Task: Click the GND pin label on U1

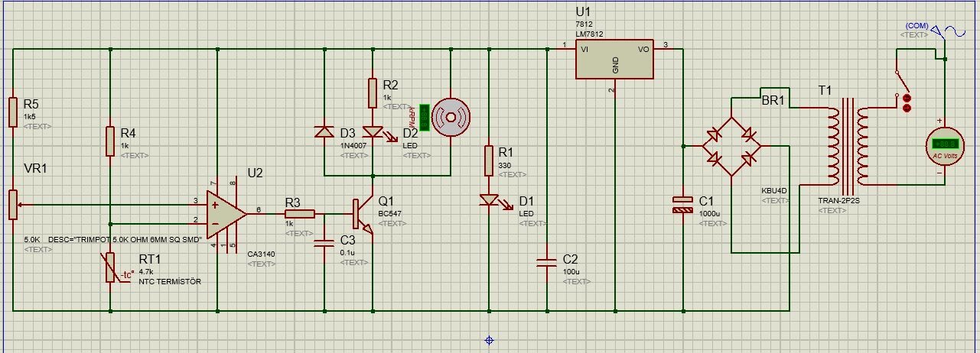Action: click(616, 66)
